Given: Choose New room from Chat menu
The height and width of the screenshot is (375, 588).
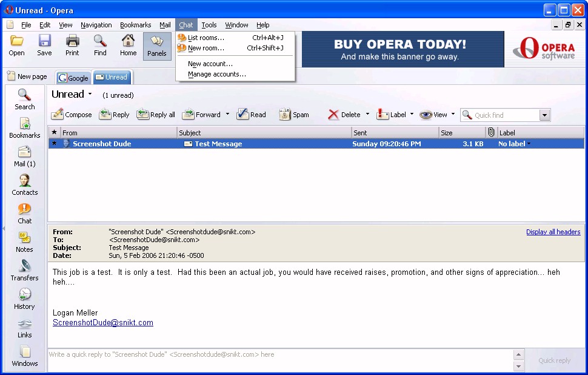Looking at the screenshot, I should click(x=235, y=48).
